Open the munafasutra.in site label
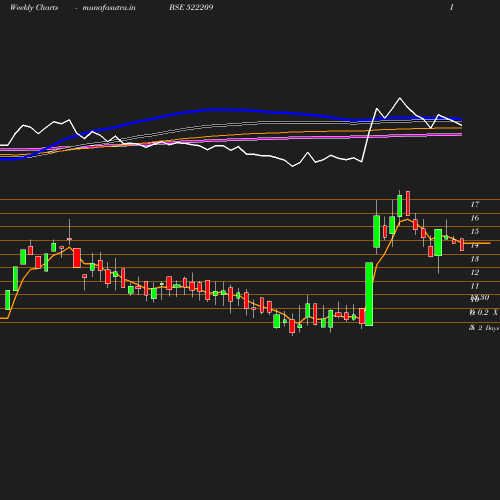The image size is (500, 500). (x=109, y=7)
